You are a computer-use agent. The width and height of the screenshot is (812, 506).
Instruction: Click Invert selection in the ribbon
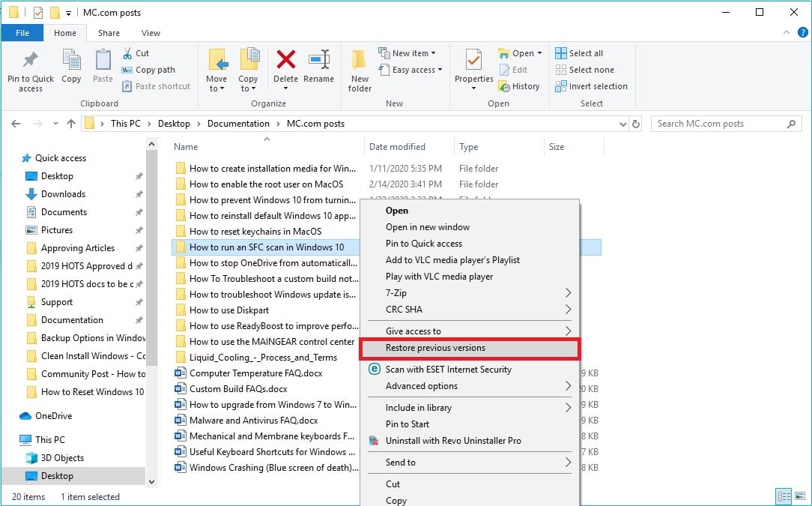pos(591,86)
